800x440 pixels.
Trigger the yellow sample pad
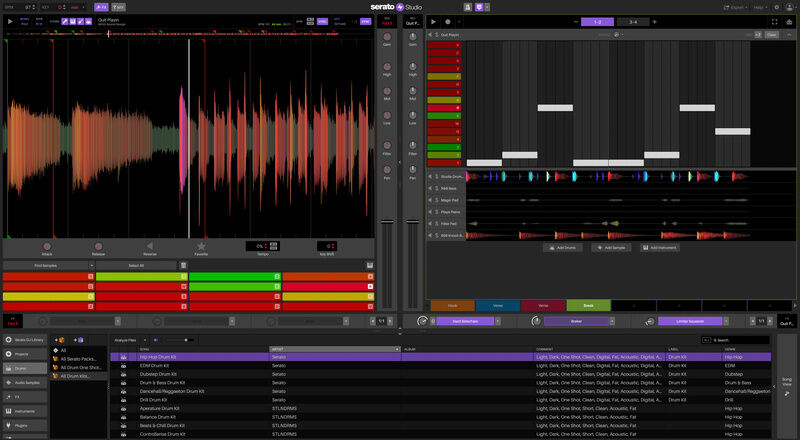click(x=48, y=297)
